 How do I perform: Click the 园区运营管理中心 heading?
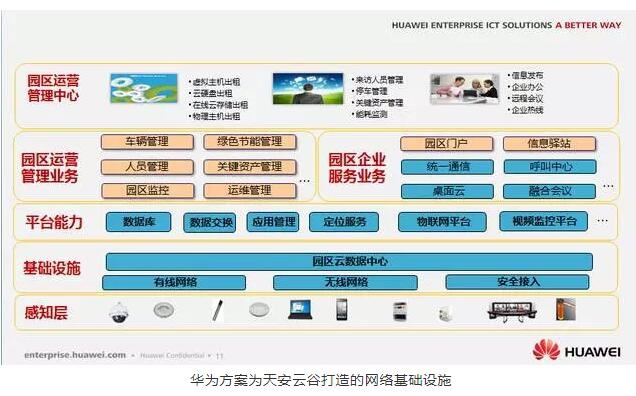pyautogui.click(x=53, y=88)
